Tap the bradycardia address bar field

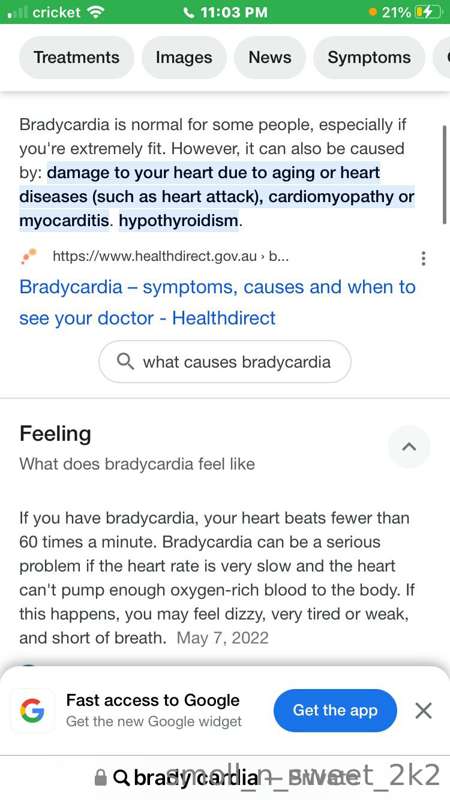(x=225, y=778)
